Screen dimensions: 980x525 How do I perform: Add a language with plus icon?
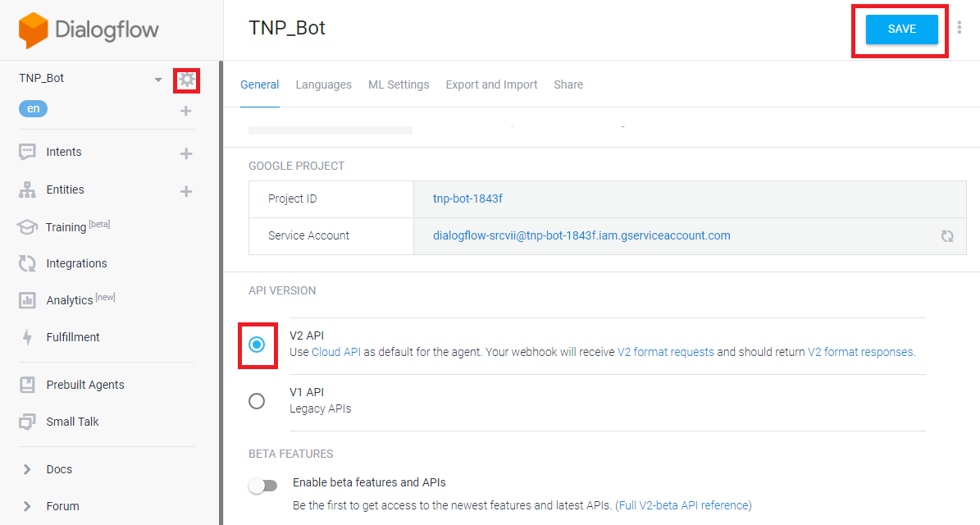point(186,111)
